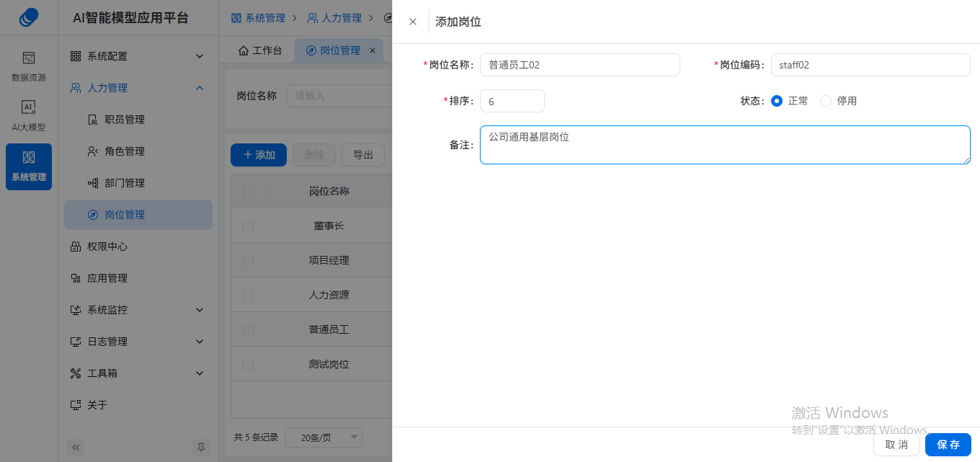Click the platform logo icon
The height and width of the screenshot is (462, 980).
(x=29, y=17)
